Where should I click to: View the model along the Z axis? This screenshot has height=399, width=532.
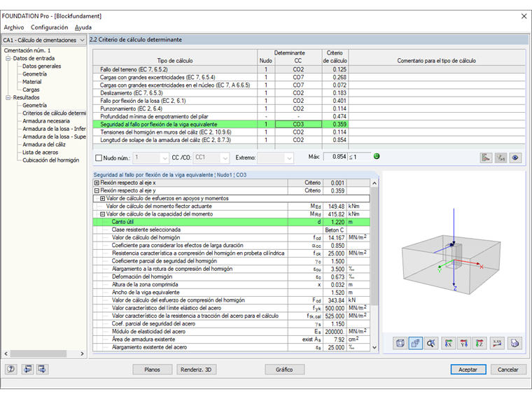point(479,344)
